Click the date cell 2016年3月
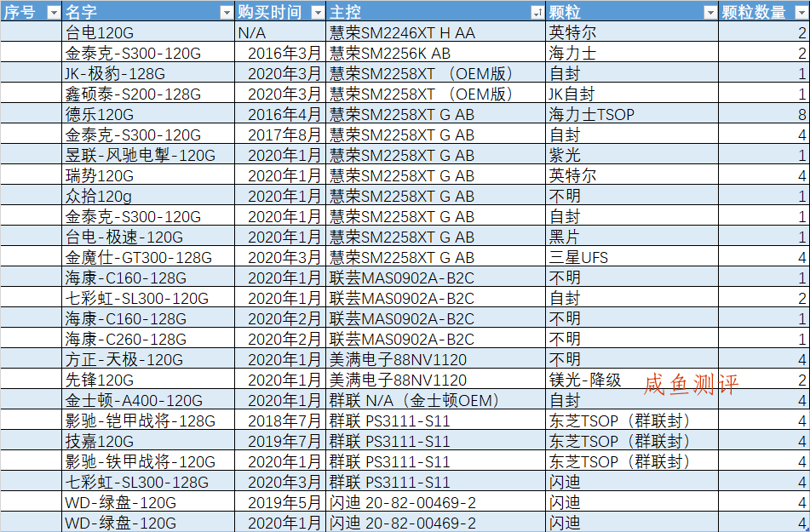 [280, 53]
